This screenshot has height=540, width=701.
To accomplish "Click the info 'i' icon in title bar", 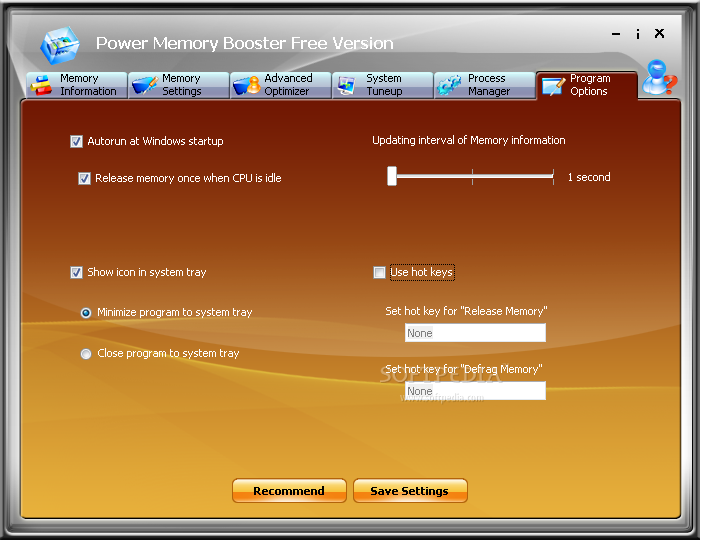I will [638, 34].
